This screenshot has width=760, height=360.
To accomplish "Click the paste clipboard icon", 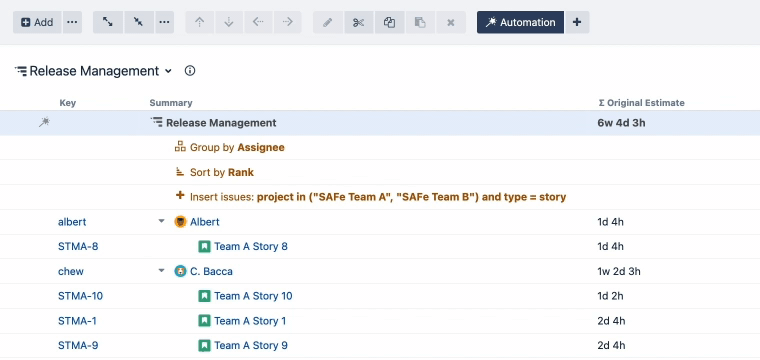I will pos(420,22).
